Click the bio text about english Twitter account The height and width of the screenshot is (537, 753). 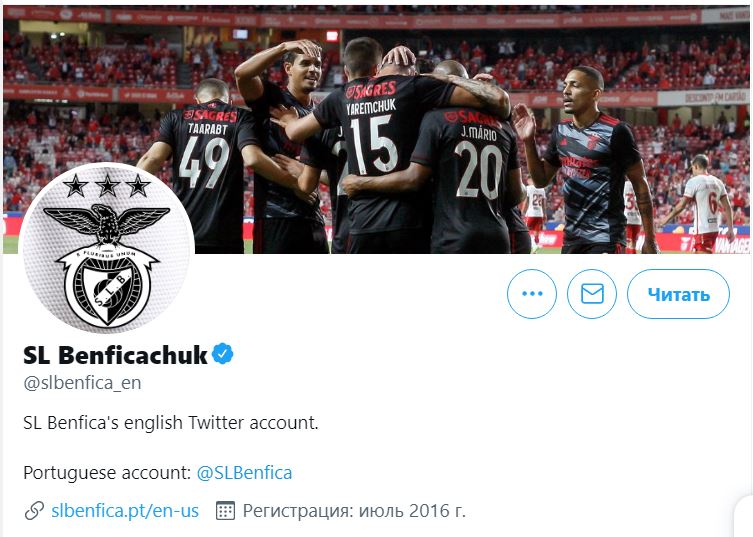tap(170, 423)
